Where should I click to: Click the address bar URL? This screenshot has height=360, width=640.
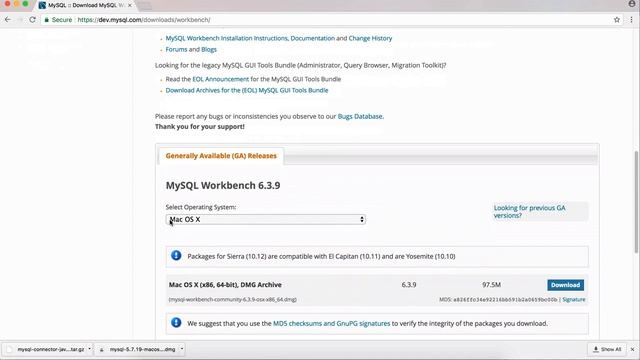144,20
